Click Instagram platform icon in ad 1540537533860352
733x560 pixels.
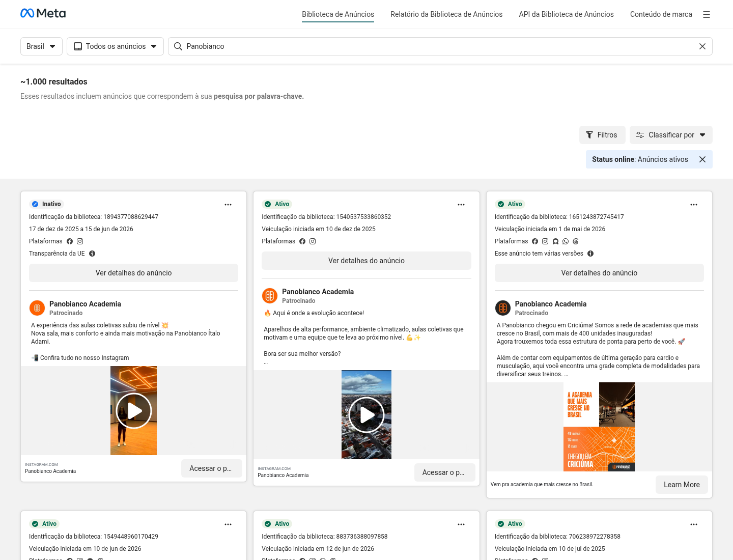point(313,241)
